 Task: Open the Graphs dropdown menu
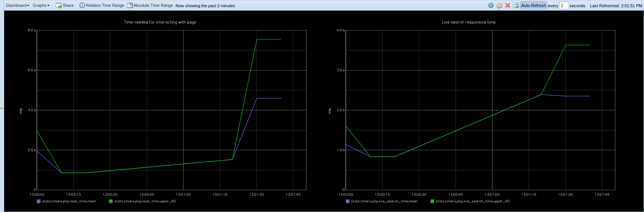[x=41, y=5]
